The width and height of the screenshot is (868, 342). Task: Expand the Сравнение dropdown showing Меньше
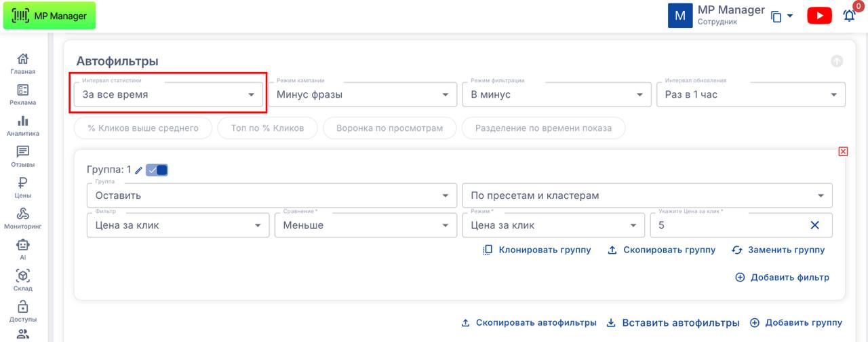coord(362,225)
